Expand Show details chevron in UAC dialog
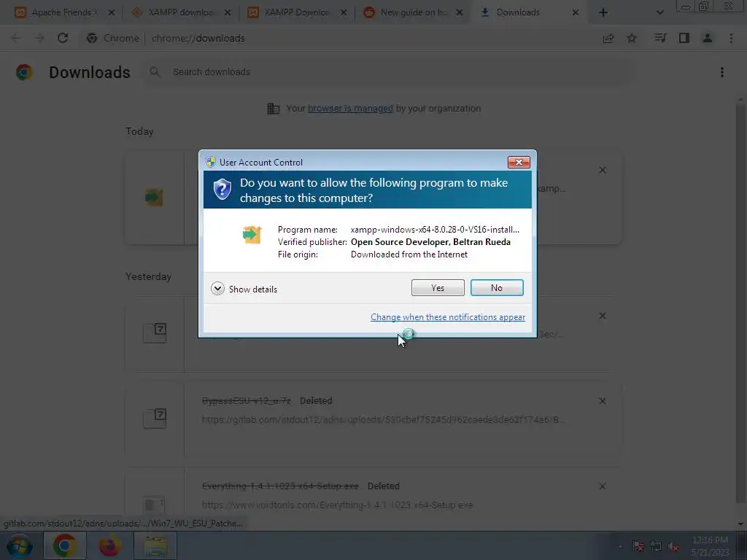 (217, 289)
